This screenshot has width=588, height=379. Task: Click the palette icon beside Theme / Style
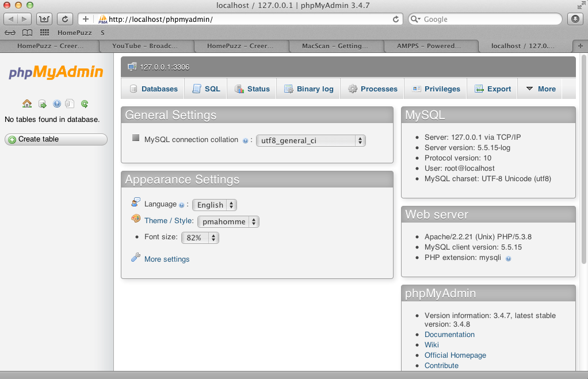[x=136, y=218]
